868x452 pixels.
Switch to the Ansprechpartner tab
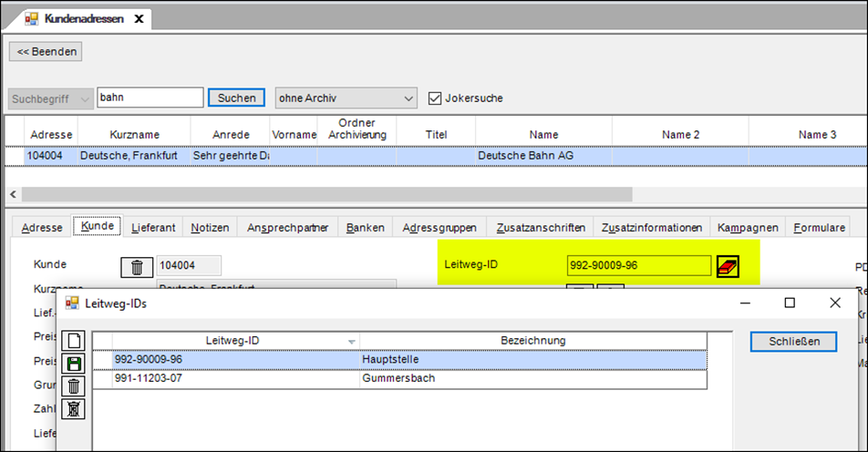tap(289, 228)
